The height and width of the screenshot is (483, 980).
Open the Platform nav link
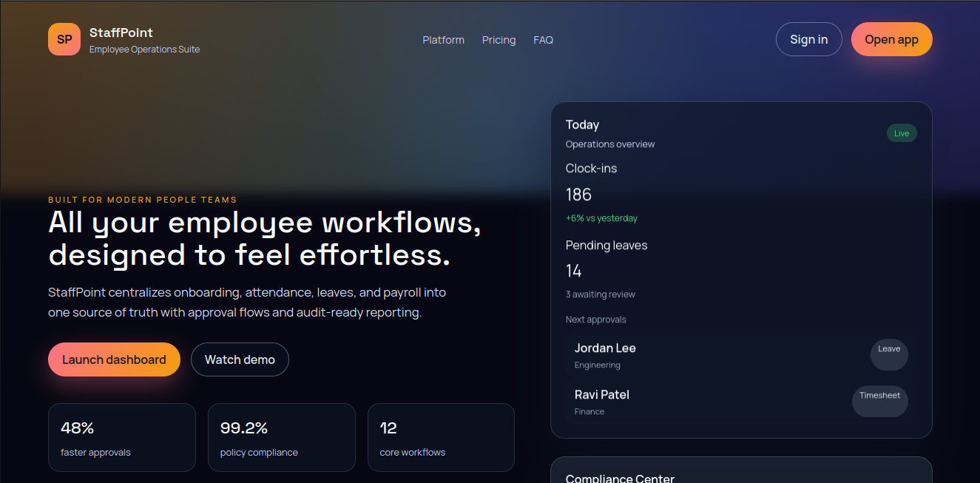pos(443,40)
